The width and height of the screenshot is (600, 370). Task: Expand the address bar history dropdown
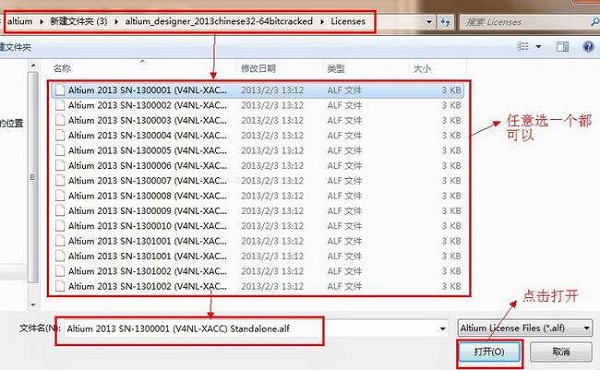pos(429,22)
